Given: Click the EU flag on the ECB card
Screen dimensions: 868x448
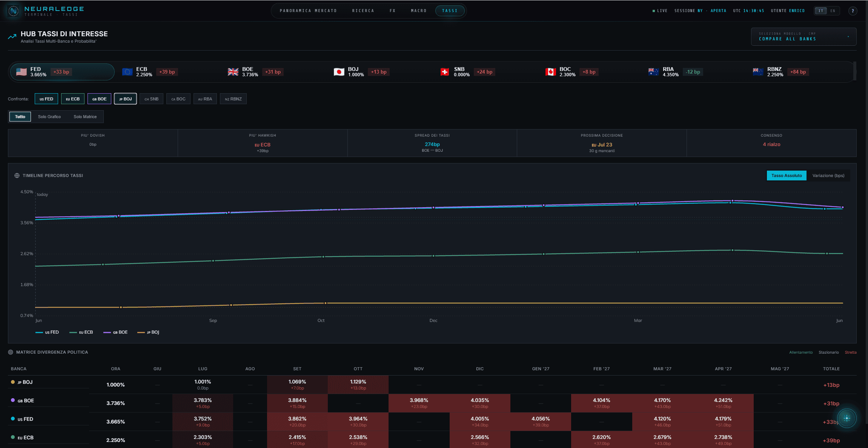Looking at the screenshot, I should (x=128, y=72).
